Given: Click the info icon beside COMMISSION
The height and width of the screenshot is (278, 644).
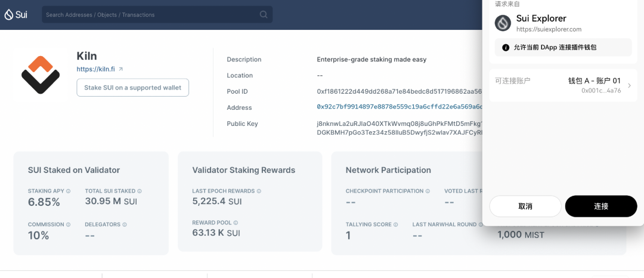Looking at the screenshot, I should tap(68, 225).
